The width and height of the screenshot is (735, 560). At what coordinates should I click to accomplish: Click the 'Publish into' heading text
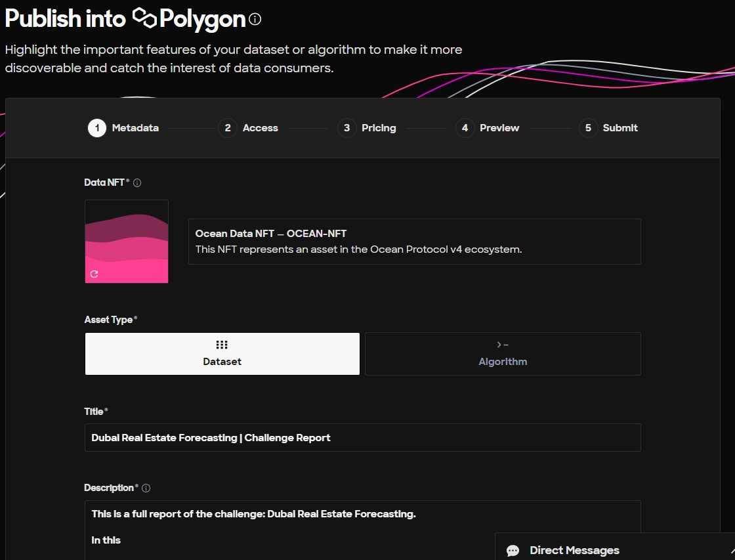(x=65, y=19)
